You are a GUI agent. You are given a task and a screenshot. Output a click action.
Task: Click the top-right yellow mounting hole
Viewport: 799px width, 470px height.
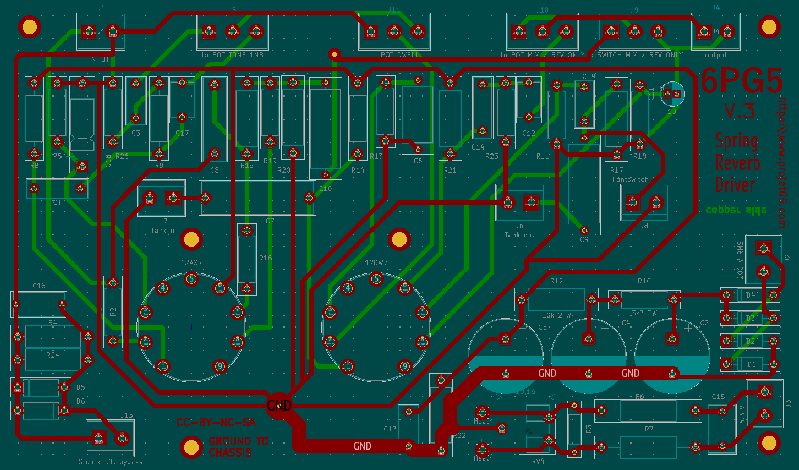coord(768,27)
